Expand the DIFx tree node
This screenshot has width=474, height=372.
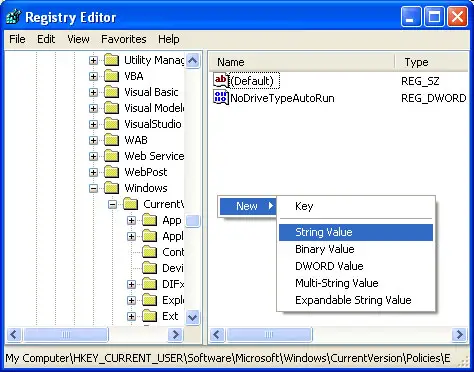tap(132, 284)
